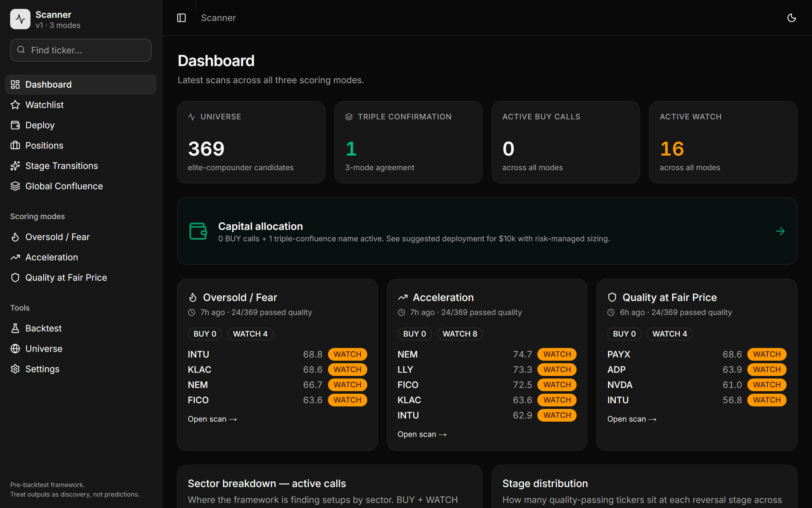The height and width of the screenshot is (508, 812).
Task: Click the trend icon on Acceleration card
Action: point(403,297)
